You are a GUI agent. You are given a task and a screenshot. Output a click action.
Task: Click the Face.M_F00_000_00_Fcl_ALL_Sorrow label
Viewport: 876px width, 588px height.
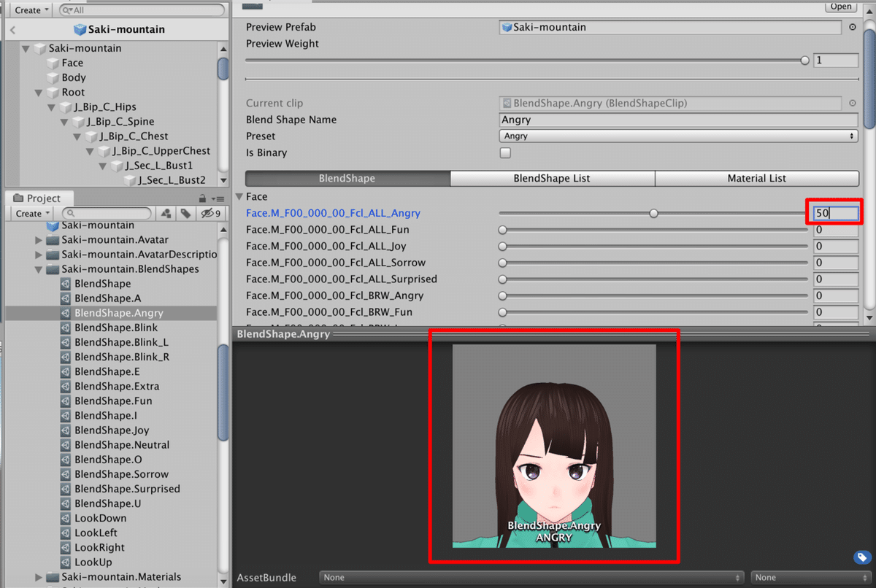click(x=336, y=263)
